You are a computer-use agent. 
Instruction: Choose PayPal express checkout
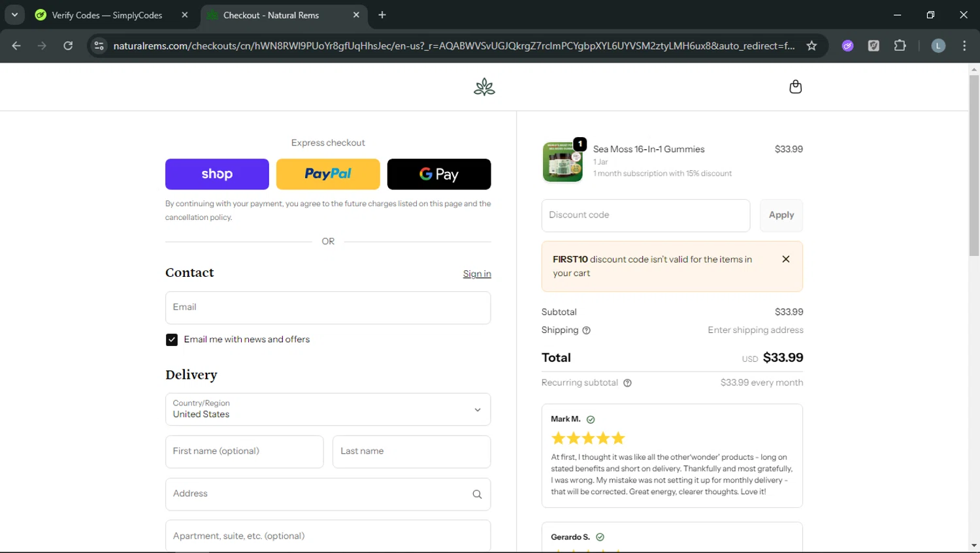click(328, 174)
